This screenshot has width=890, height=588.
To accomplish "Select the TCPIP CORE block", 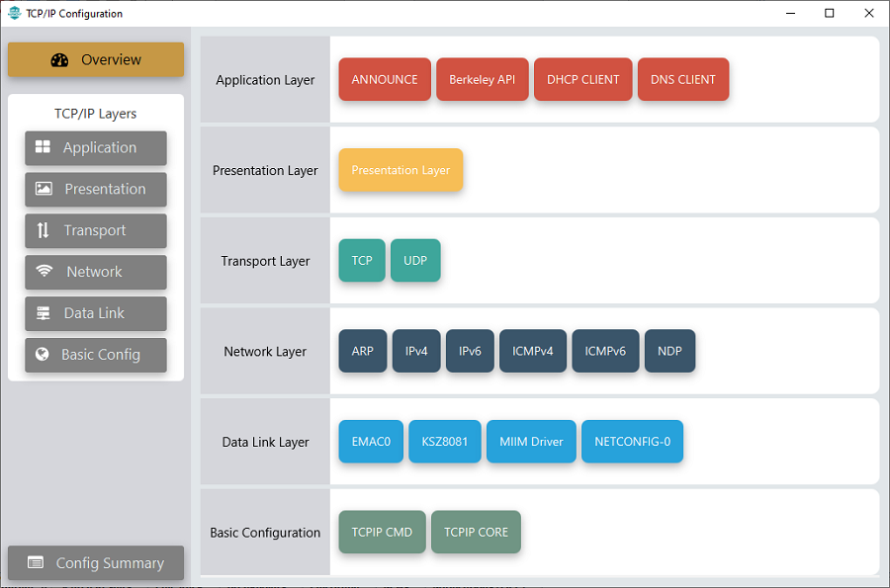I will point(476,533).
